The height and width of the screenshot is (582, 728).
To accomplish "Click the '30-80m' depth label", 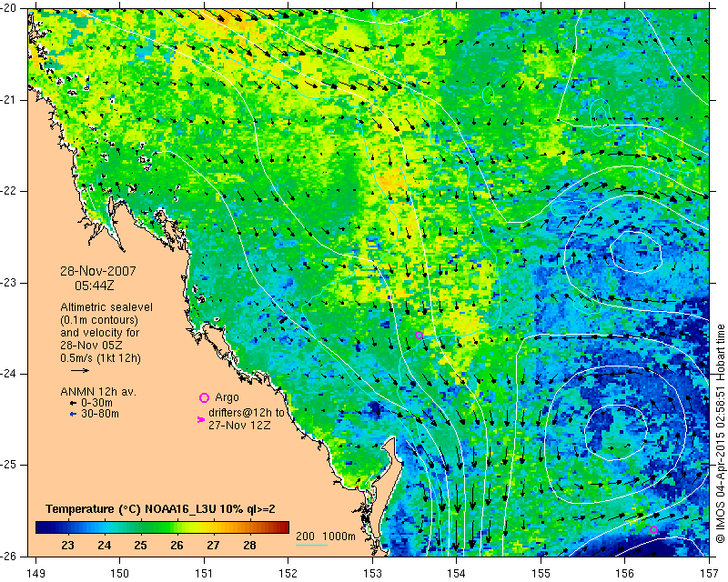I will (100, 414).
